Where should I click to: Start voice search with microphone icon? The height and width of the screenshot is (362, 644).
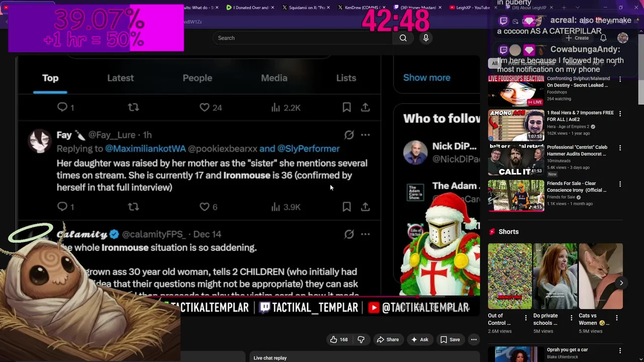pos(426,38)
